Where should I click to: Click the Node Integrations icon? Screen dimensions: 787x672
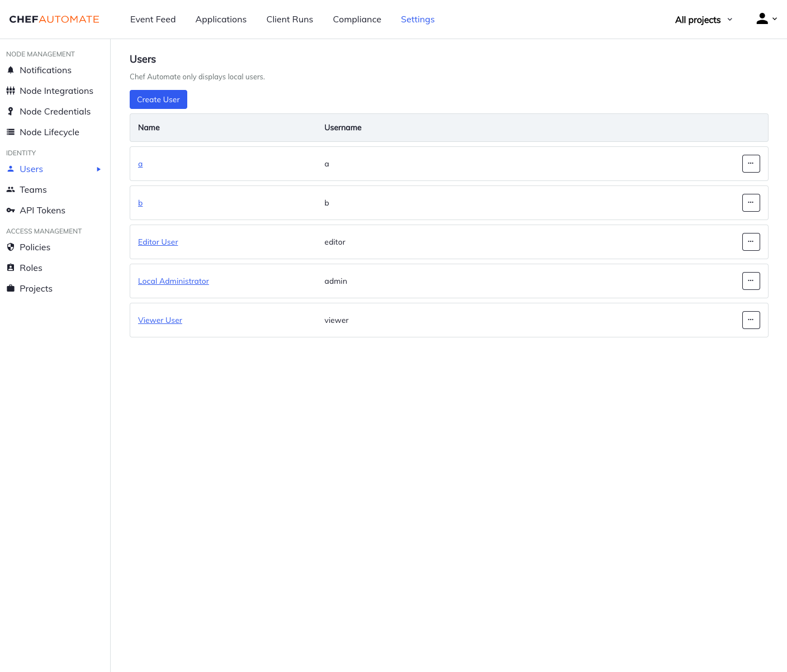11,90
